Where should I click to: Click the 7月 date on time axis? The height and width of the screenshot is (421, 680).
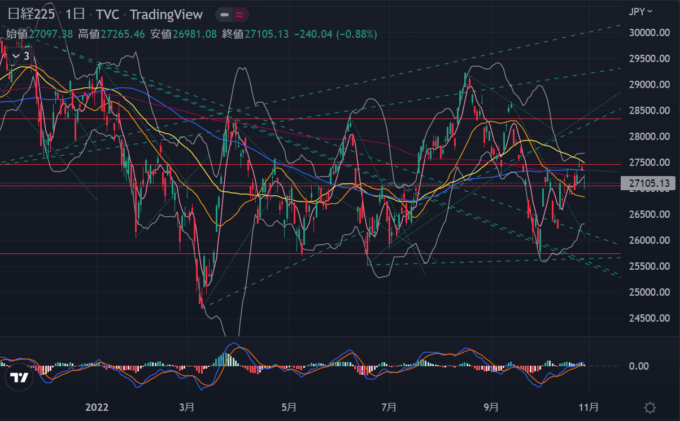coord(391,408)
